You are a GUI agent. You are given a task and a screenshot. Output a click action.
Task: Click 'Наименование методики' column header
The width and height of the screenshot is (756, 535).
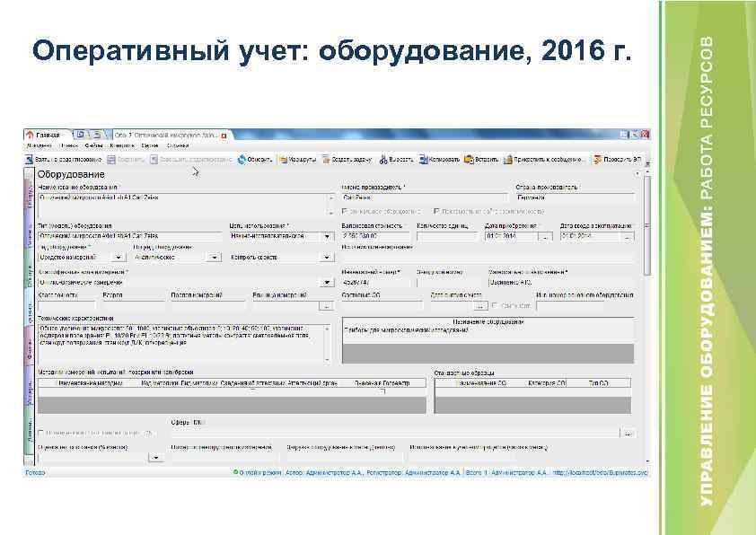click(x=90, y=383)
